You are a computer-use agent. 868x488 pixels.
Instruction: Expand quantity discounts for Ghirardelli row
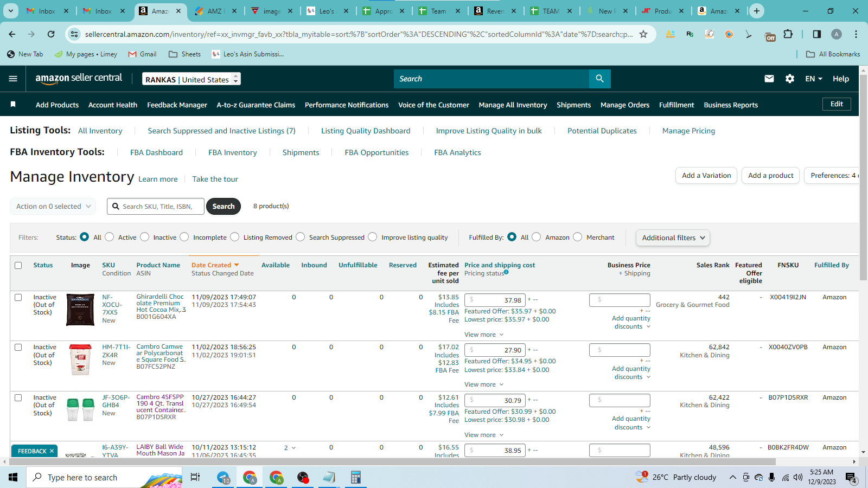tap(631, 323)
